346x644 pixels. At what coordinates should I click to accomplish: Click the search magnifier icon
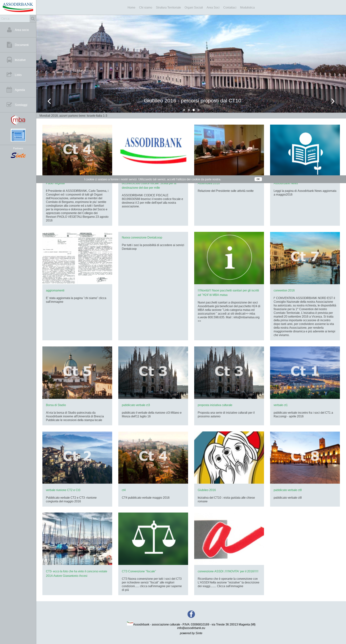(33, 19)
